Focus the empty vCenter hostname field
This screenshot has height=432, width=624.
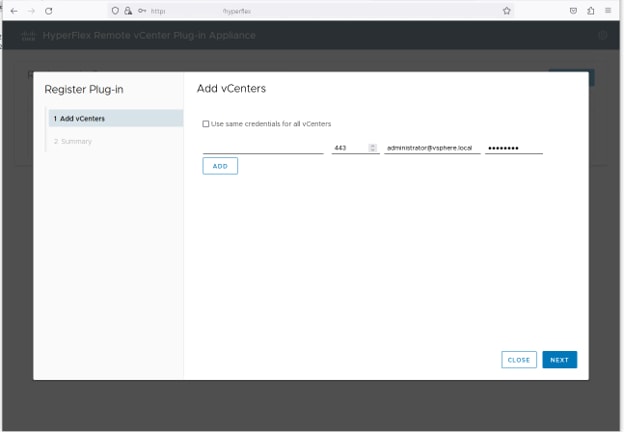point(263,148)
